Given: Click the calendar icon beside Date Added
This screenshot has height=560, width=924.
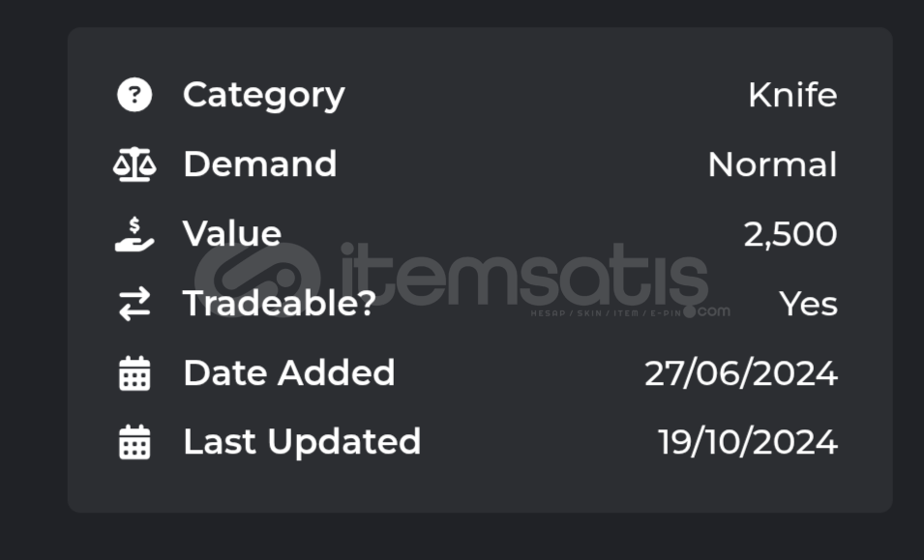Looking at the screenshot, I should [x=134, y=373].
